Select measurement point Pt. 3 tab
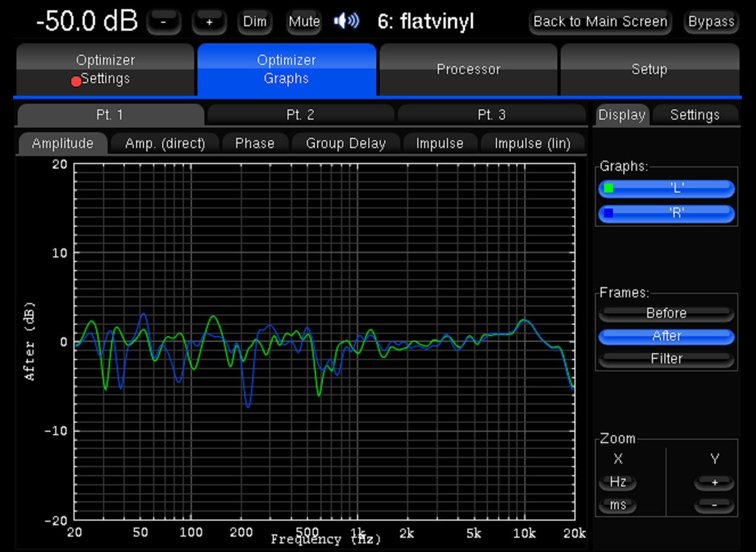Viewport: 756px width, 552px height. [492, 115]
